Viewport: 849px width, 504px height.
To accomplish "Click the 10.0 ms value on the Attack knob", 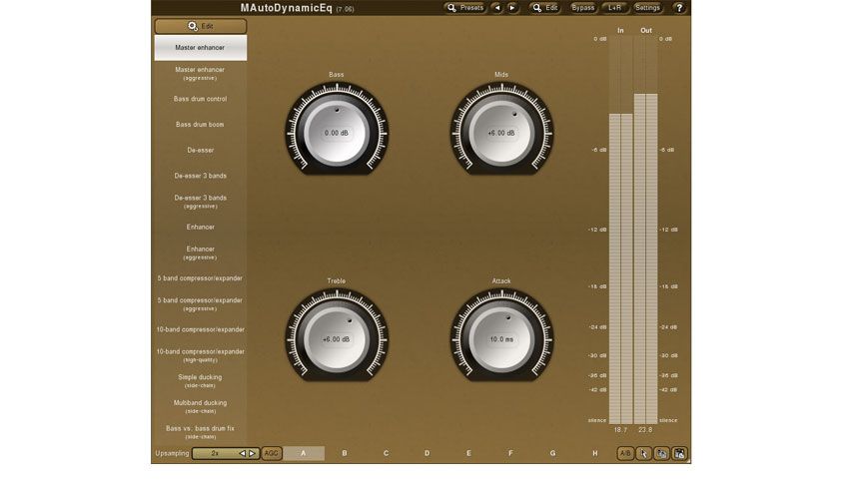I will pos(501,339).
